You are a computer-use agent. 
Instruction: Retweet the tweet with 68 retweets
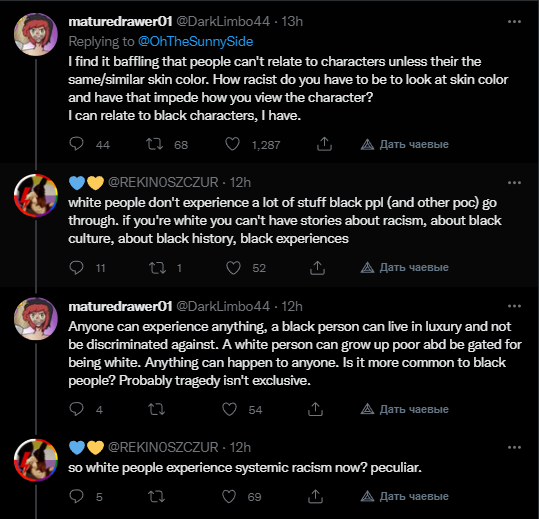point(154,144)
